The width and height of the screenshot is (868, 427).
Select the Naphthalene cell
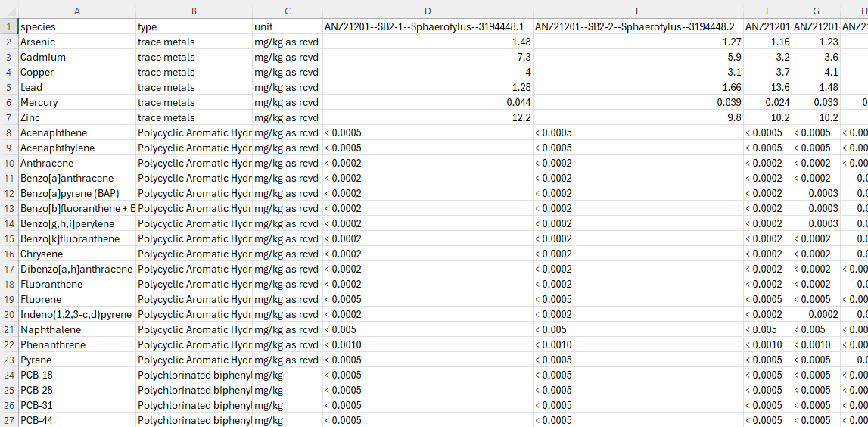77,329
